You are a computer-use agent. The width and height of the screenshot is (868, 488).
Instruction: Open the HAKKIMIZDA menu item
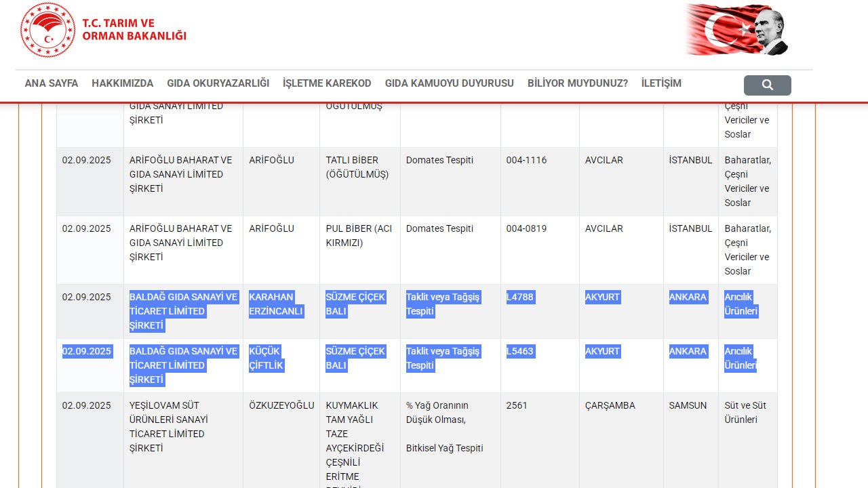click(x=123, y=83)
